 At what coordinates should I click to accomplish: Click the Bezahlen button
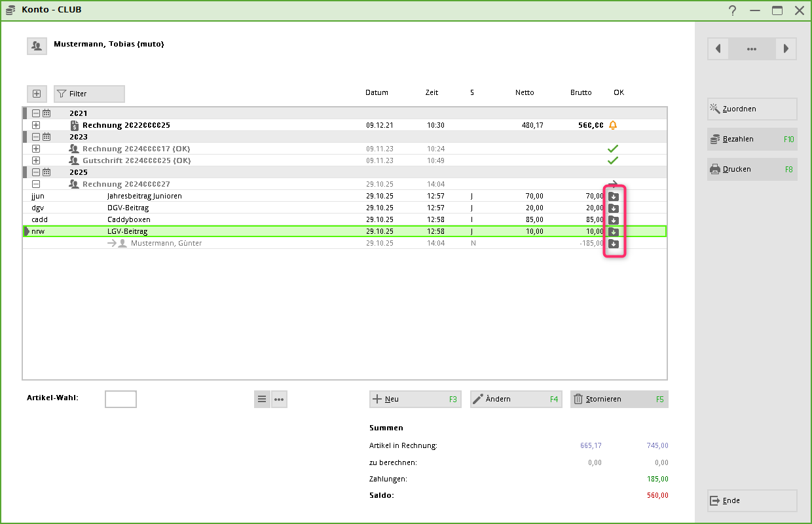point(752,139)
